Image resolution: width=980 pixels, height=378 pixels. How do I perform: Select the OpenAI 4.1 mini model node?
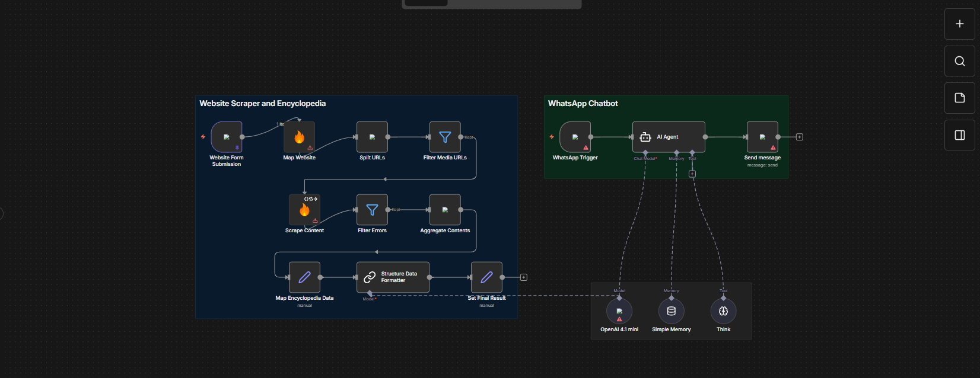(x=619, y=311)
